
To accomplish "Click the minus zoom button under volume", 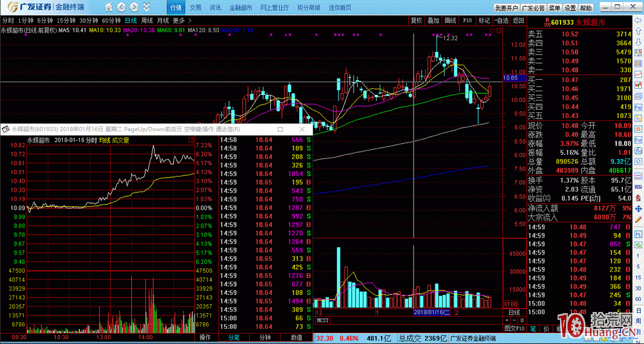I will point(514,320).
